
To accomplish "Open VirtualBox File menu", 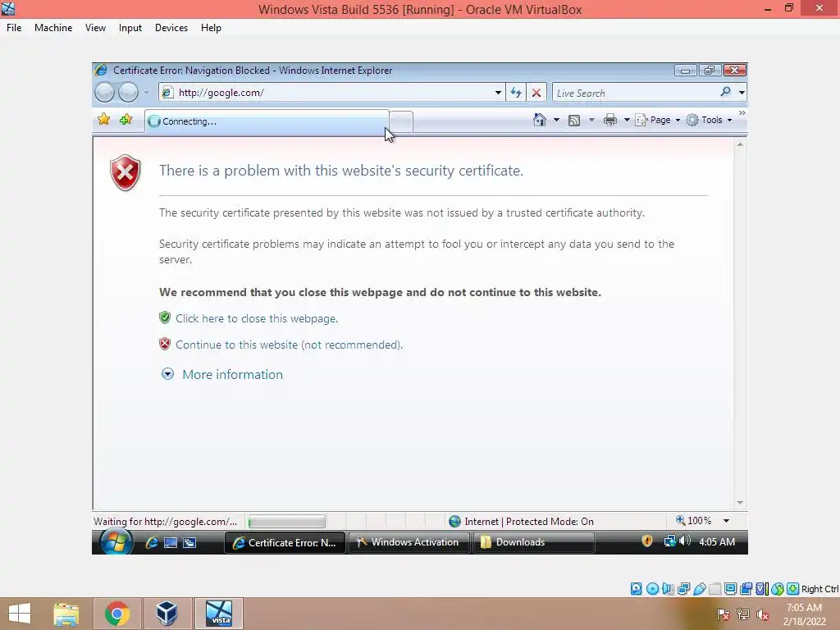I will tap(14, 28).
